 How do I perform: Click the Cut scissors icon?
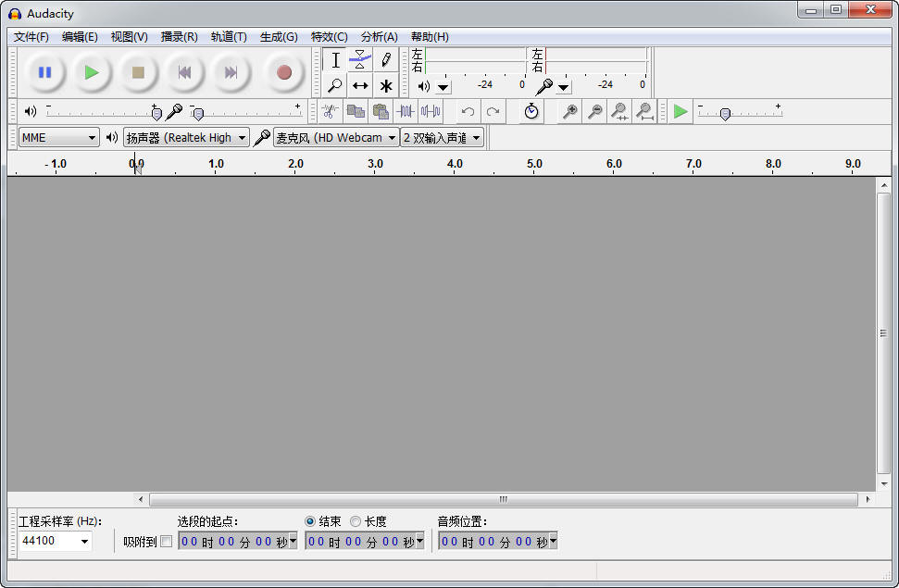point(331,111)
